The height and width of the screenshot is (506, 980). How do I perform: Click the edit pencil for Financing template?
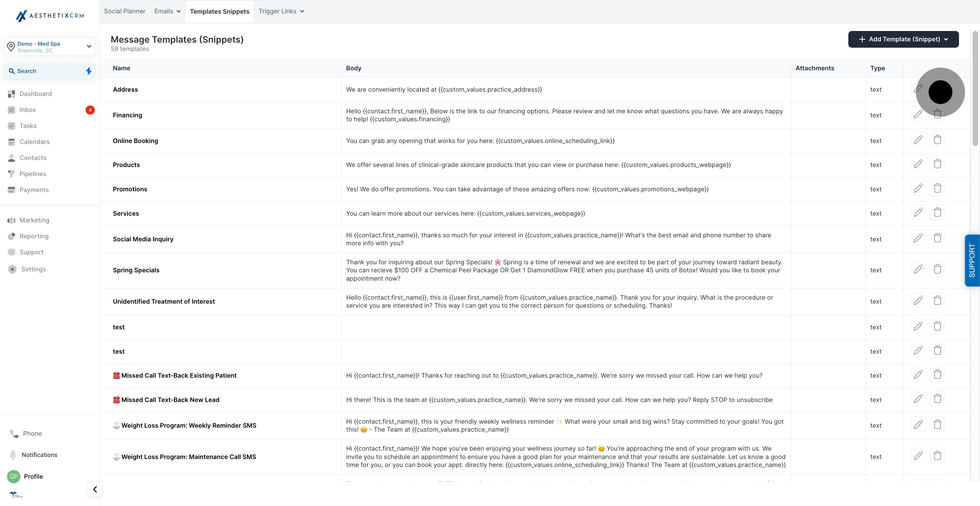coord(918,115)
